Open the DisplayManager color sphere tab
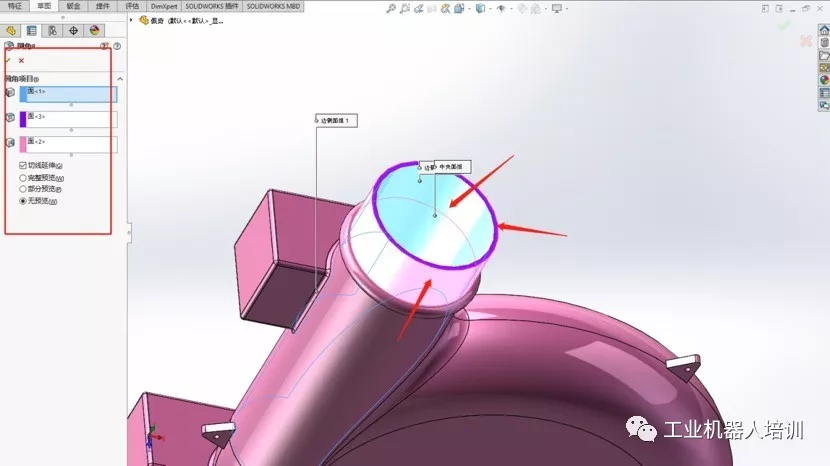This screenshot has height=466, width=830. click(x=94, y=31)
